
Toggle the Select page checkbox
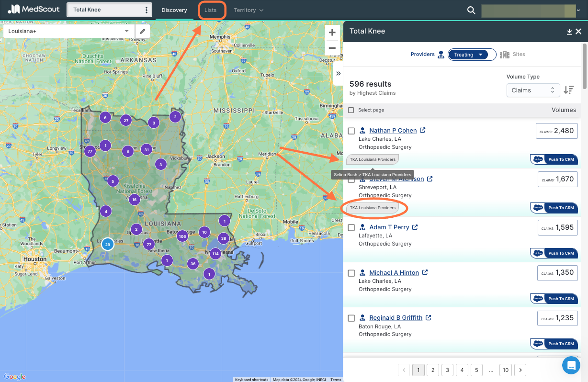pos(351,110)
